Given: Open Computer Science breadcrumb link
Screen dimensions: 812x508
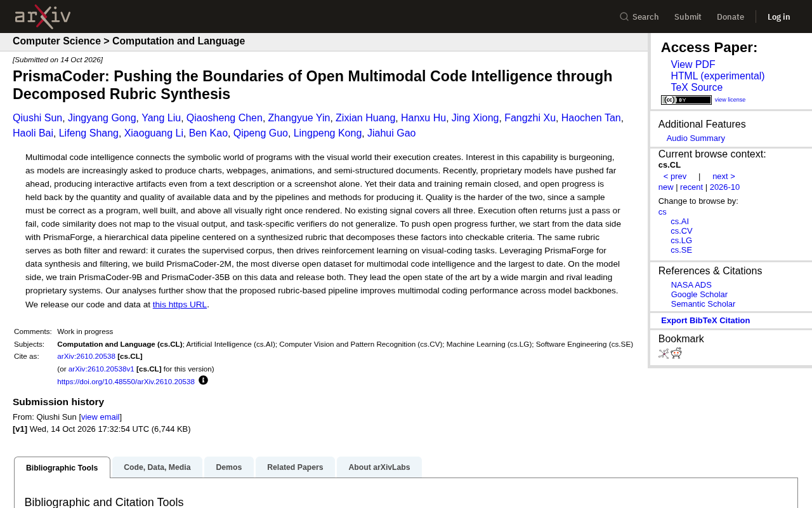Looking at the screenshot, I should coord(56,41).
